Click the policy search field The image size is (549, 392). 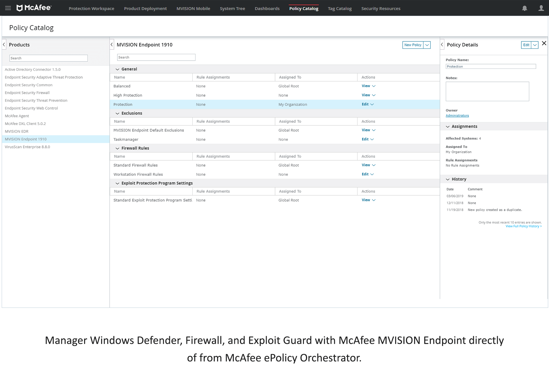156,57
